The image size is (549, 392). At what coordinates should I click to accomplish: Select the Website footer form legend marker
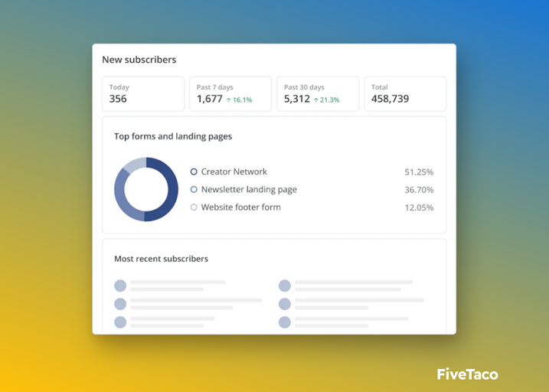[194, 207]
